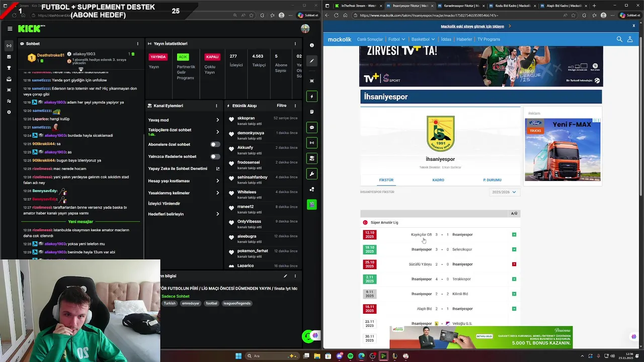644x362 pixels.
Task: Open the 2025/2026 season dropdown
Action: pos(504,192)
